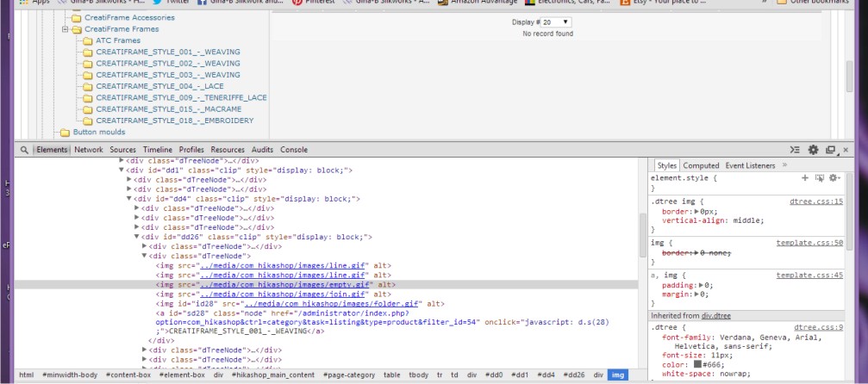Open the Button moulds category
Image resolution: width=868 pixels, height=384 pixels.
coord(99,133)
